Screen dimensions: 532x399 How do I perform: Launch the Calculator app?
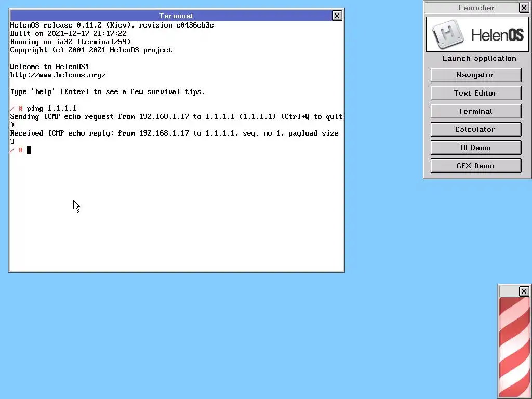point(476,129)
